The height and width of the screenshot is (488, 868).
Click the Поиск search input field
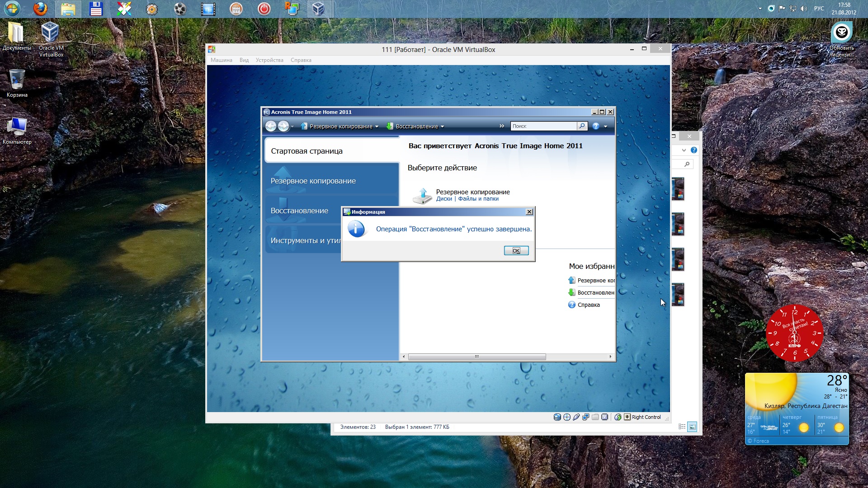click(x=543, y=126)
